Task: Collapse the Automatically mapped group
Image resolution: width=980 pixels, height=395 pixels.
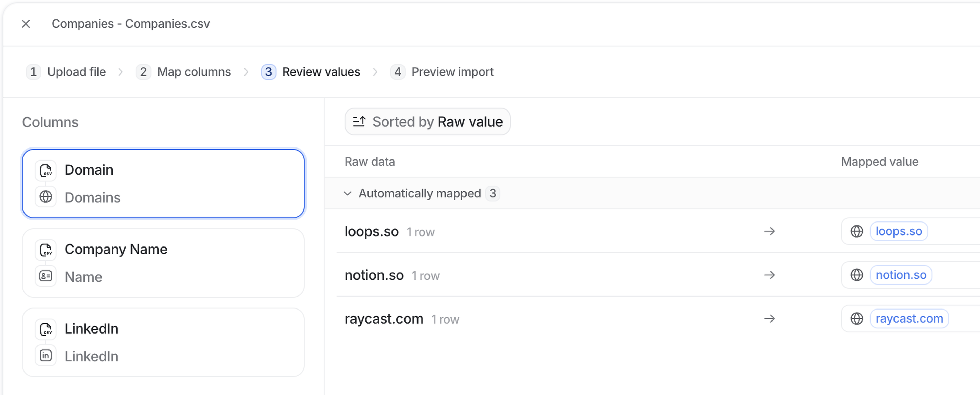Action: click(347, 193)
